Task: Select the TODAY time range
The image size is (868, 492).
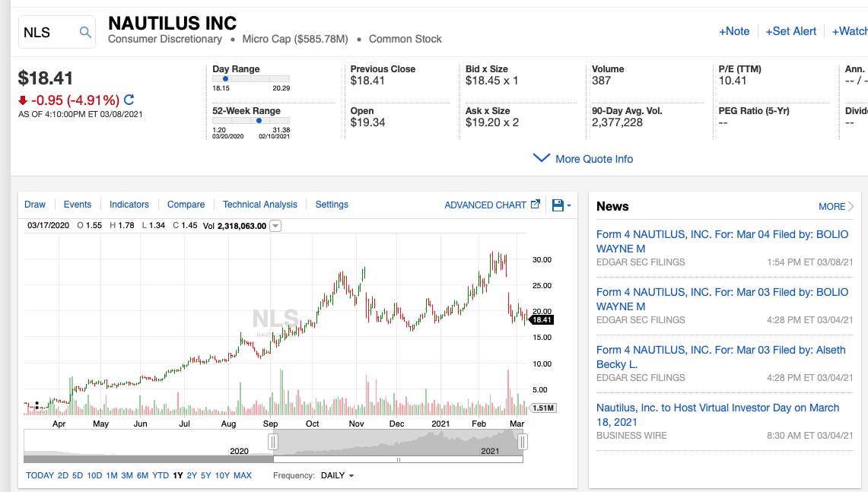Action: coord(40,475)
